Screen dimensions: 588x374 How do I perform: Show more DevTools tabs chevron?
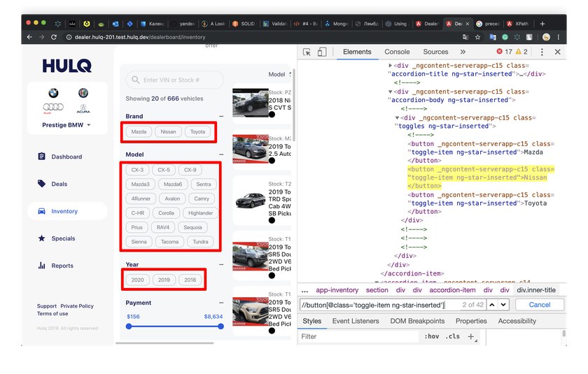point(463,52)
